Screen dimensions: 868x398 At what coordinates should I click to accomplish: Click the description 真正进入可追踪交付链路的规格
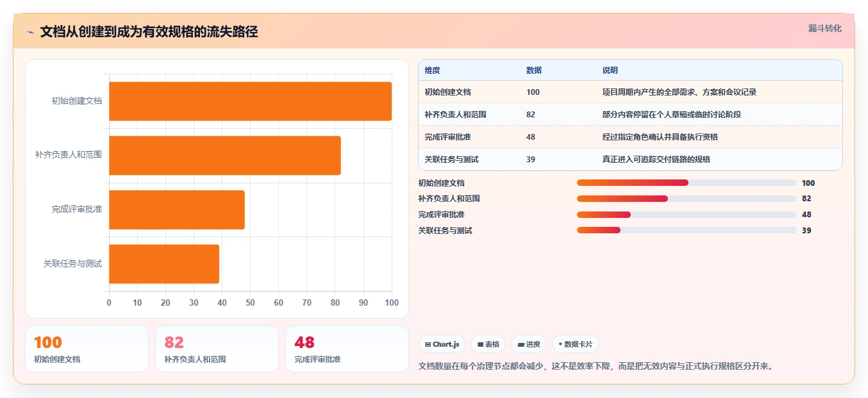pos(656,160)
